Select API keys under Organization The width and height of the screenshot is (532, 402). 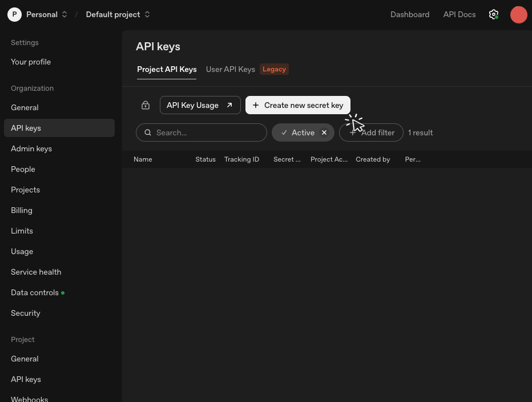pos(59,128)
